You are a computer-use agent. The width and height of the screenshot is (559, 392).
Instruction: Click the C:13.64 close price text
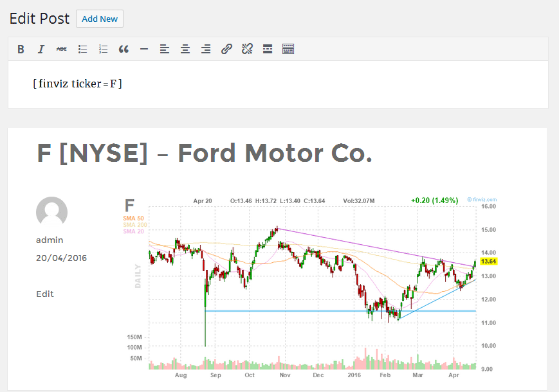click(x=314, y=200)
